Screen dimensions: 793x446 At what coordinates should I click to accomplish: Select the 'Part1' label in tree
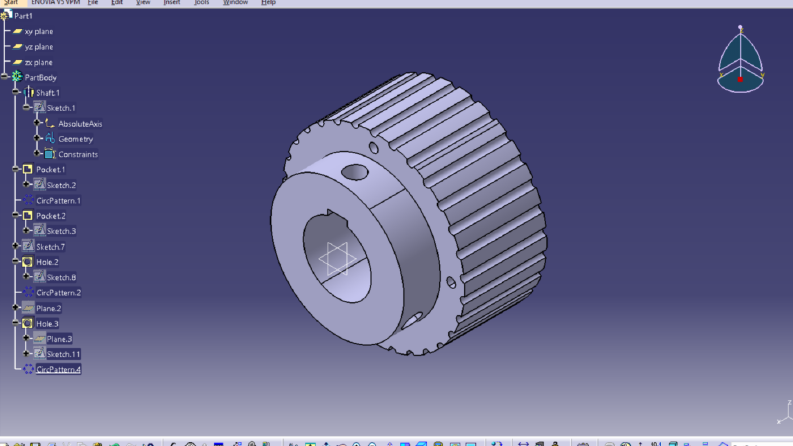click(23, 16)
